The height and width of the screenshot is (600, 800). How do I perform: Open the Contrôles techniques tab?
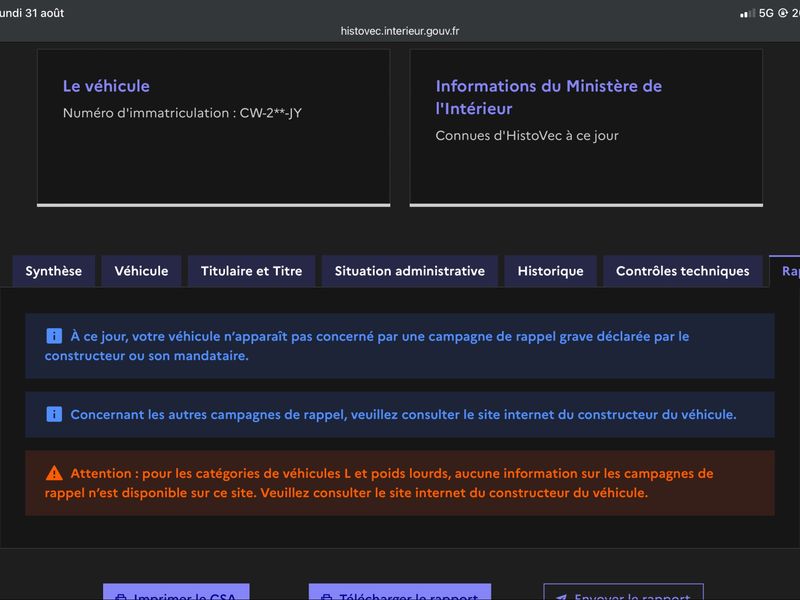(x=683, y=271)
